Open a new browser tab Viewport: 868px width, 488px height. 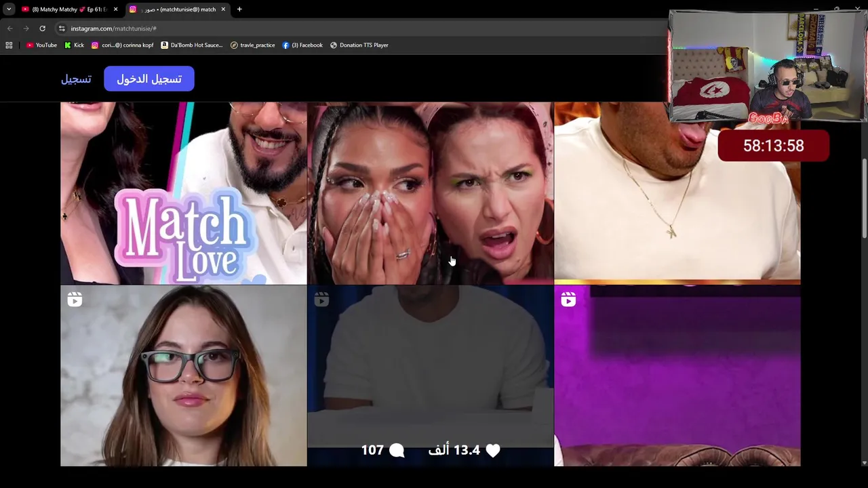(239, 9)
